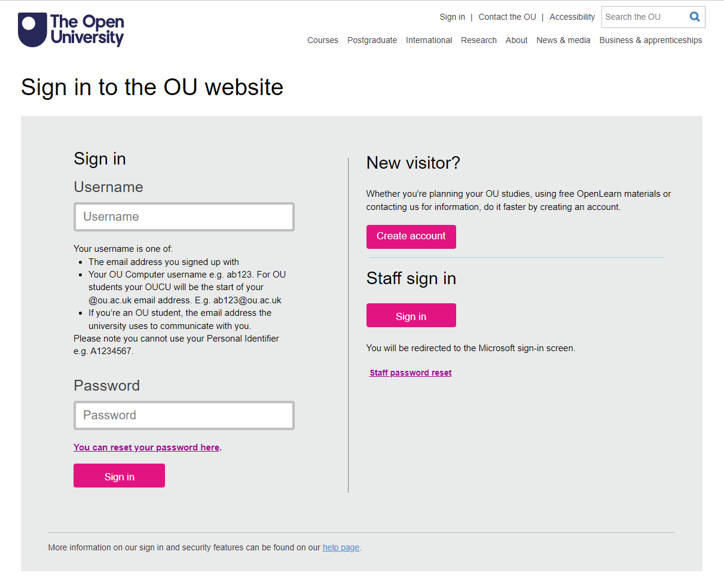Open the password reset link
Image resolution: width=724 pixels, height=588 pixels.
[x=146, y=447]
